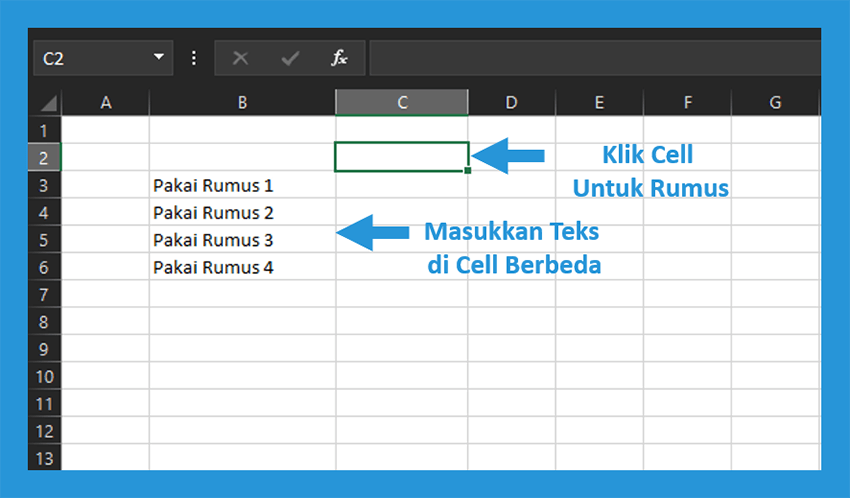This screenshot has width=850, height=498.
Task: Click into the formula bar field
Action: [595, 57]
